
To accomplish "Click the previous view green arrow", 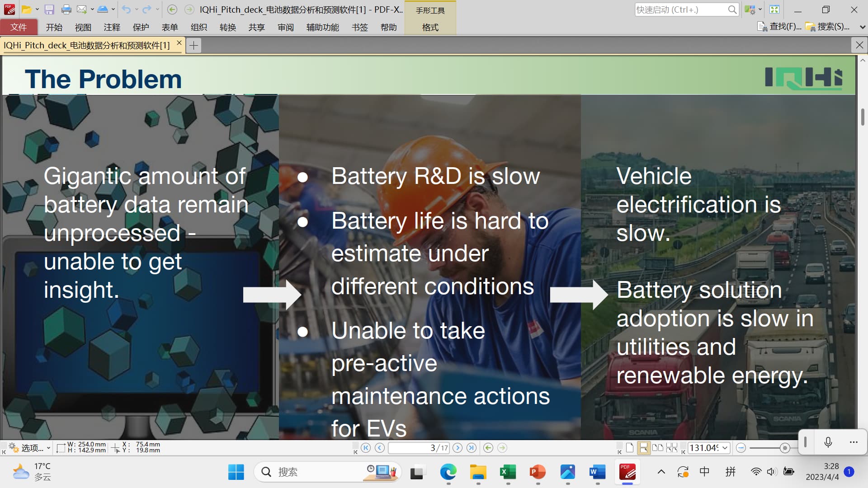I will coord(488,448).
